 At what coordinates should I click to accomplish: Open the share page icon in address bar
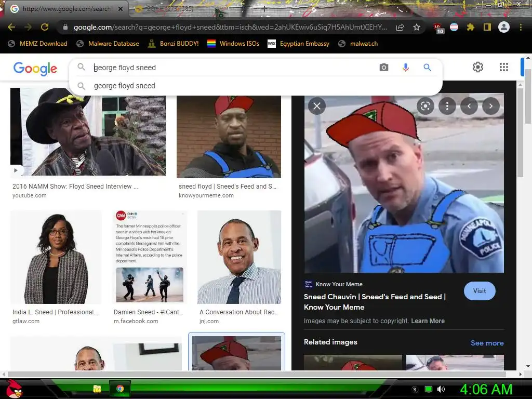click(x=400, y=28)
